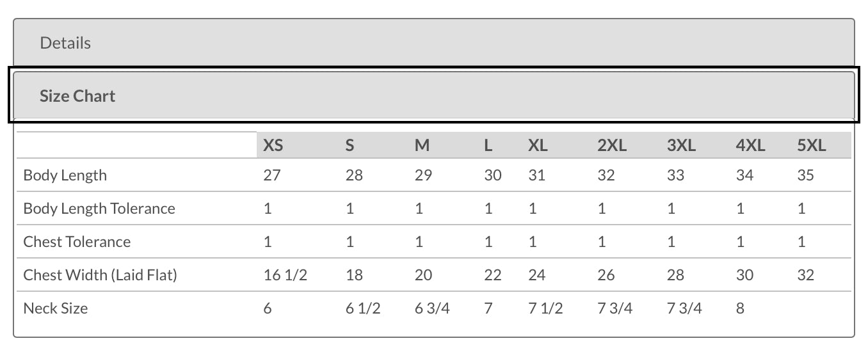Click the 4XL neck size value 8
868x359 pixels.
(740, 308)
